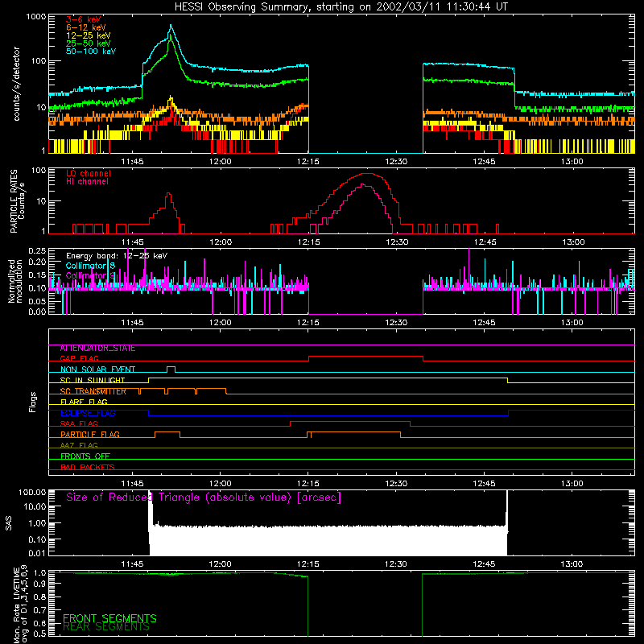Screen dimensions: 644x644
Task: Select the '3-6 keV' legend label
Action: [84, 19]
